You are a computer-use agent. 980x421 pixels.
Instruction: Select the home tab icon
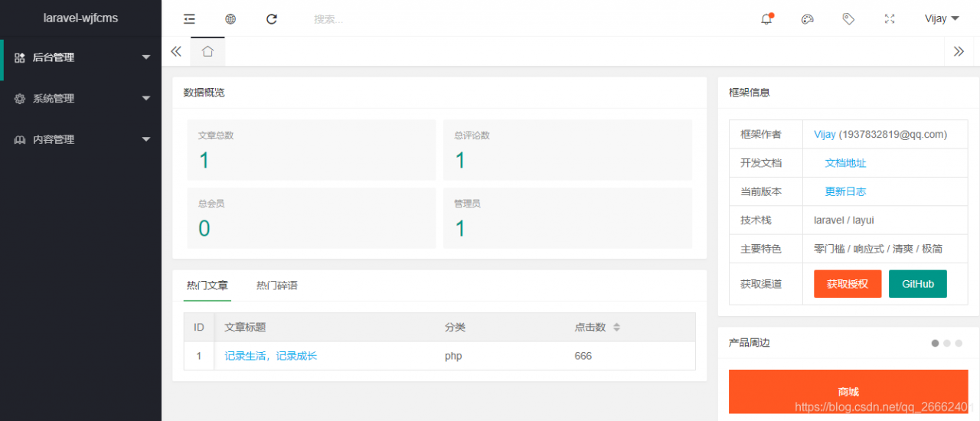207,51
